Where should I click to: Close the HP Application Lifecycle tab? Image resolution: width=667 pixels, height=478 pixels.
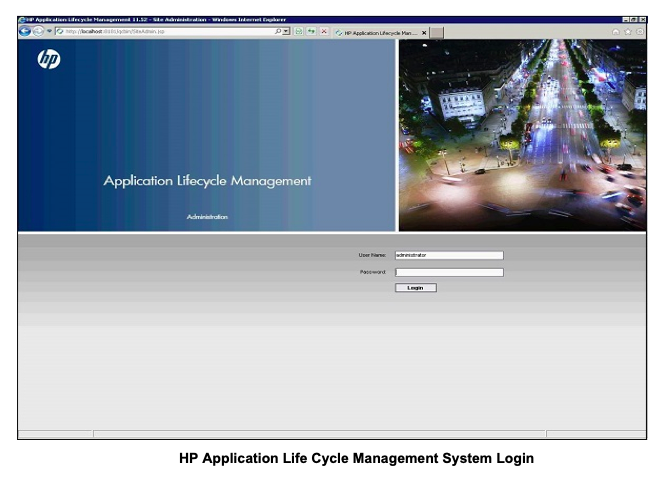point(424,33)
